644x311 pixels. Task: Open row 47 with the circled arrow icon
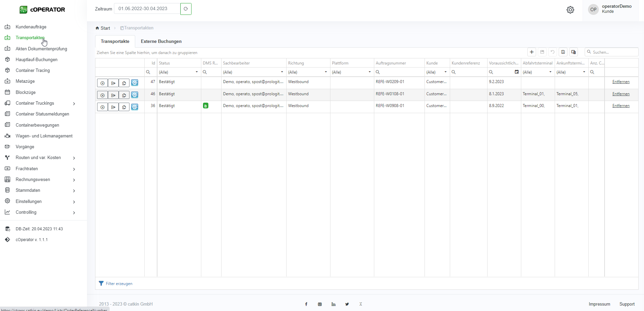(x=103, y=83)
